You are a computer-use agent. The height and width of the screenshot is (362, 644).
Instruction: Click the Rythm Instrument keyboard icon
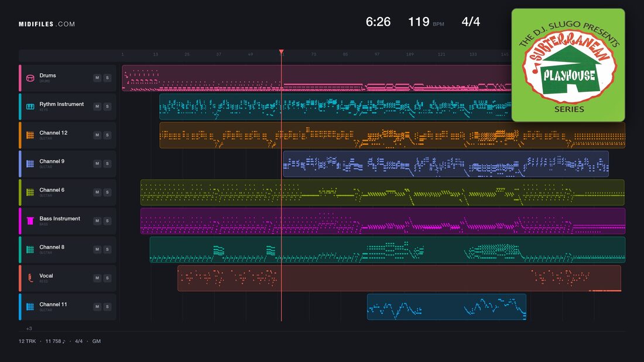[30, 106]
